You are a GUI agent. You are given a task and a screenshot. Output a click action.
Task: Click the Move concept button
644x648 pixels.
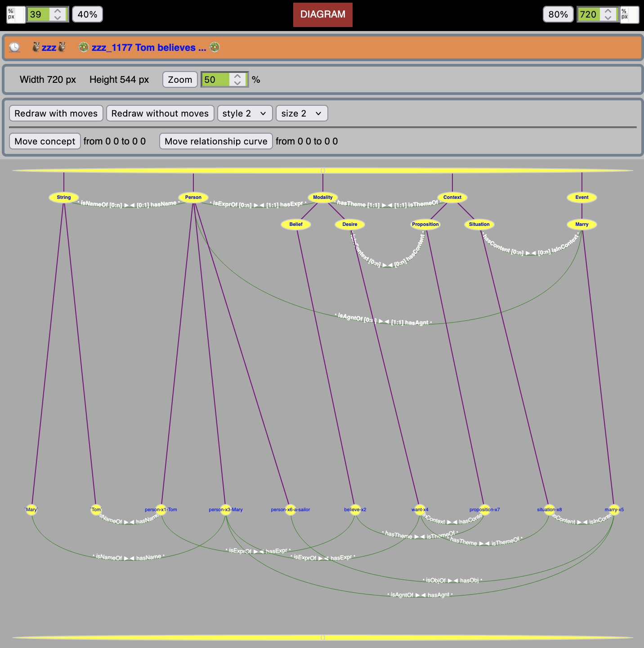[45, 141]
